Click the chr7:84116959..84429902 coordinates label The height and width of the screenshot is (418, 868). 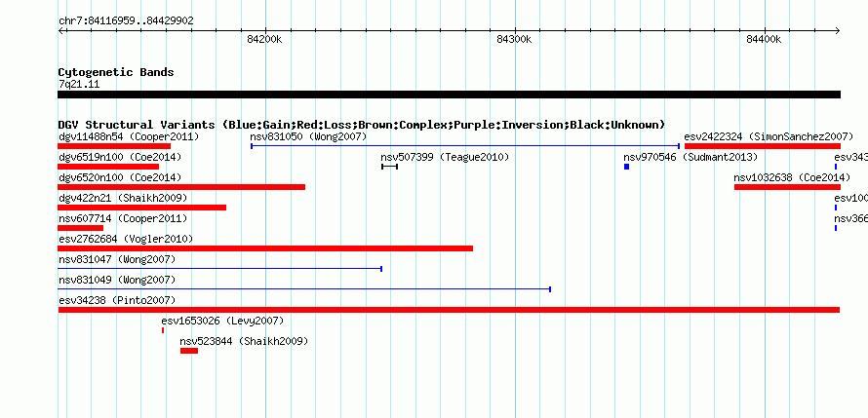[126, 21]
